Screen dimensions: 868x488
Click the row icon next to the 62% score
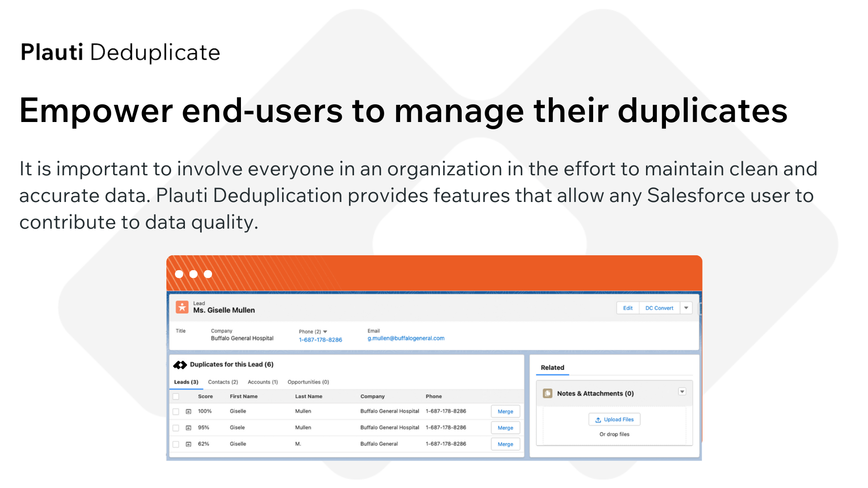[x=189, y=444]
